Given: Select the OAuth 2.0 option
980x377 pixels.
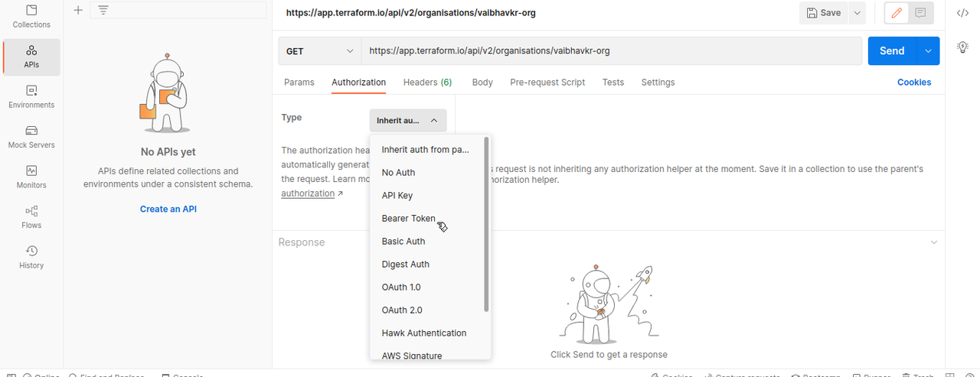Looking at the screenshot, I should 427,310.
